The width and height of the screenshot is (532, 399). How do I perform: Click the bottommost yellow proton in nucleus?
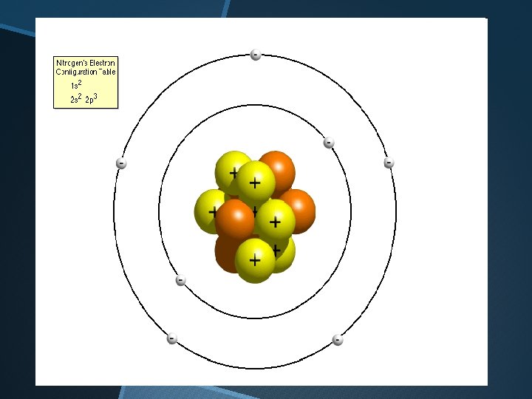coord(255,261)
